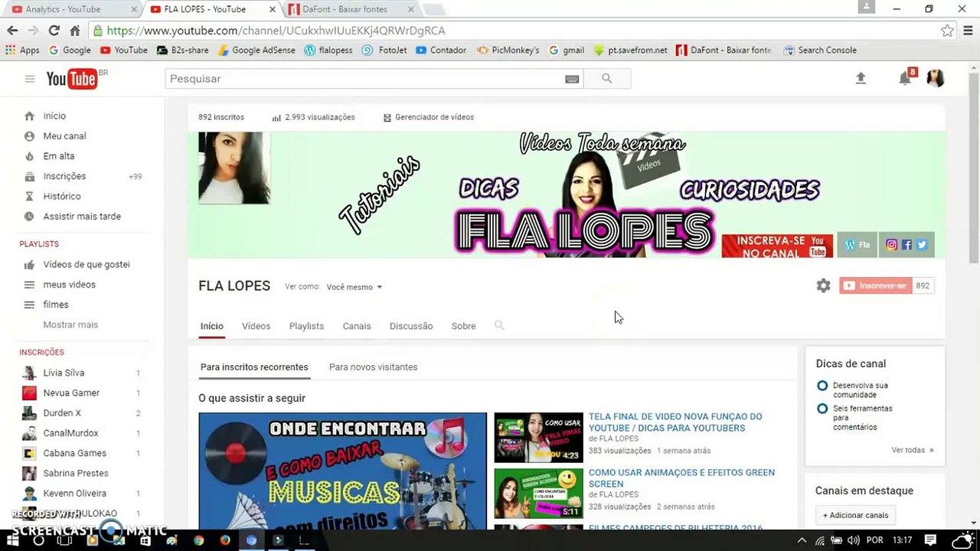Screen dimensions: 980x551
Task: Open the 4:23 video thumbnail
Action: tap(538, 438)
